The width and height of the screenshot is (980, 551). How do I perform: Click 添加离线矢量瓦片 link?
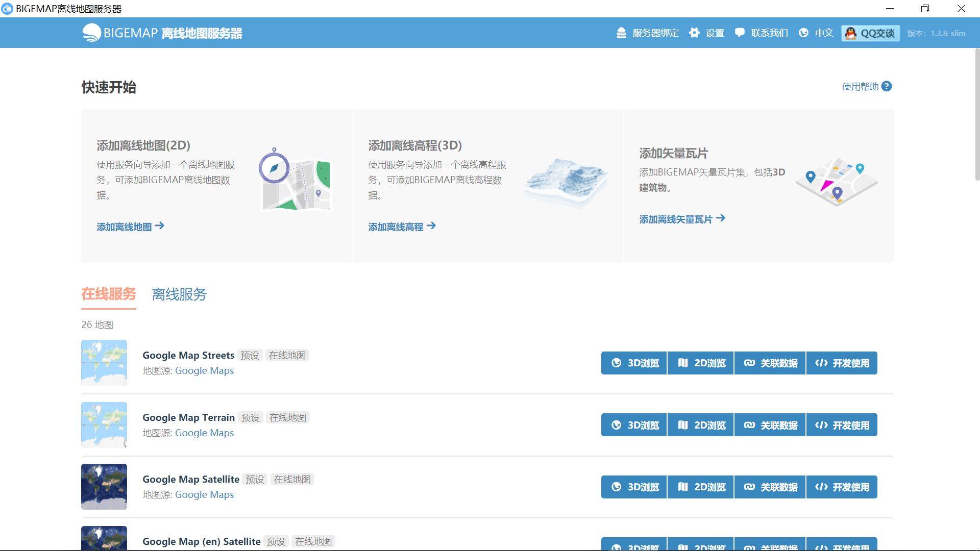682,219
